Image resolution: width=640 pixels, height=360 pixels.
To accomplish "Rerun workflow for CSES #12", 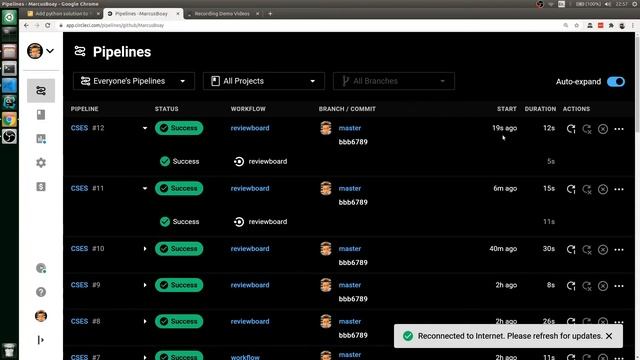I will (571, 129).
